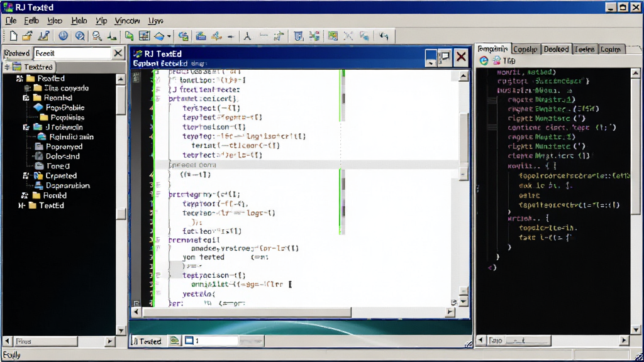Image resolution: width=644 pixels, height=362 pixels.
Task: Click the editor horizontal scrollbar thumb
Action: click(247, 312)
